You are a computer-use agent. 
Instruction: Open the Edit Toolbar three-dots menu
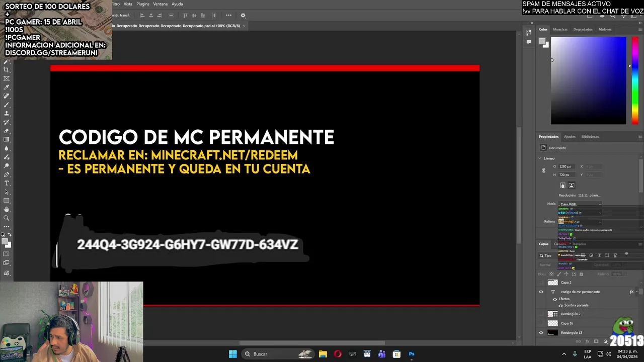coord(7,226)
